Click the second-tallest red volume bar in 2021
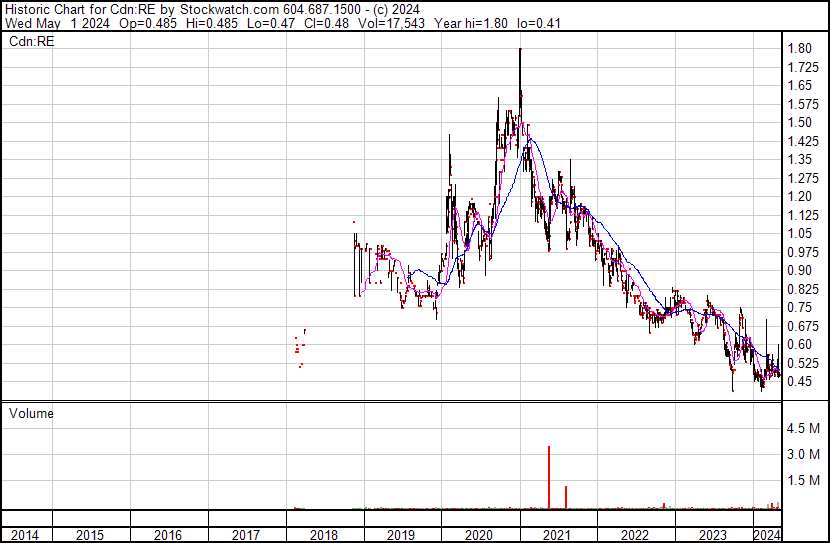 pos(566,497)
